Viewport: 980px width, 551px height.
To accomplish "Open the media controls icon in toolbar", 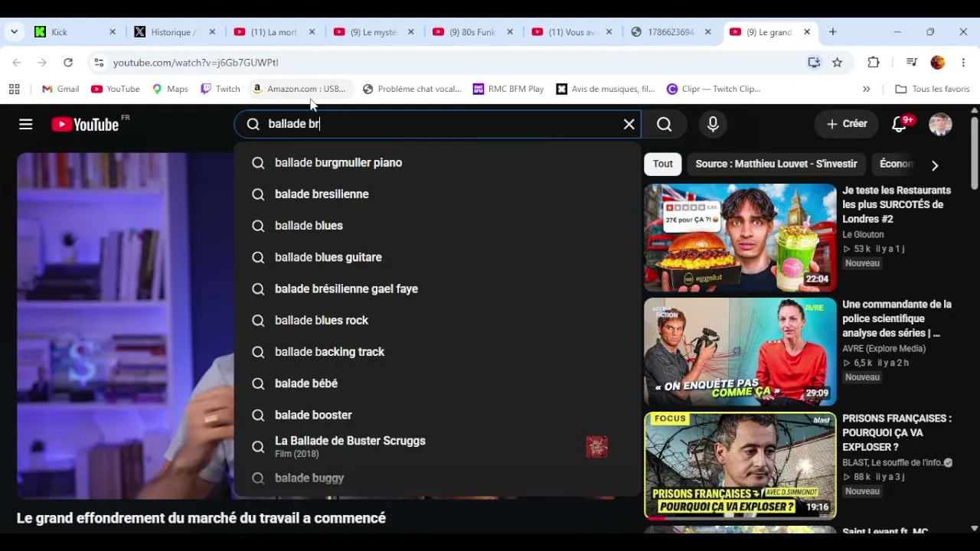I will click(912, 63).
